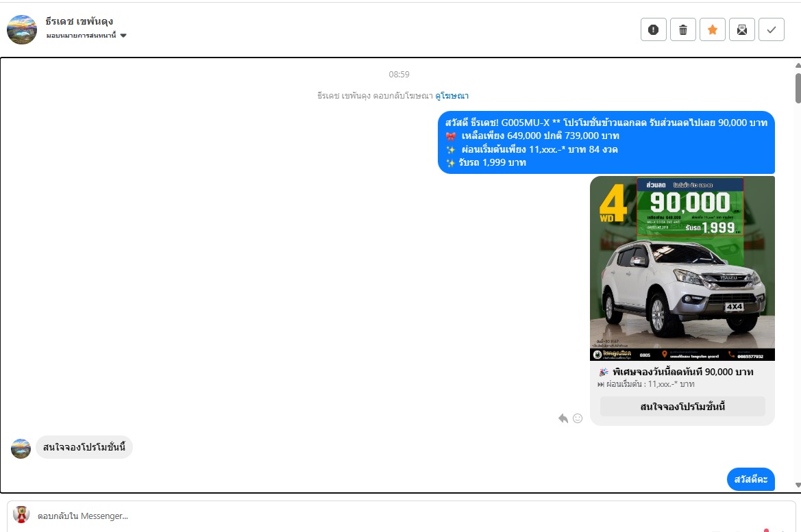Focus the ตอบกลับใน Messenger reply field
This screenshot has height=532, width=801.
coord(401,516)
